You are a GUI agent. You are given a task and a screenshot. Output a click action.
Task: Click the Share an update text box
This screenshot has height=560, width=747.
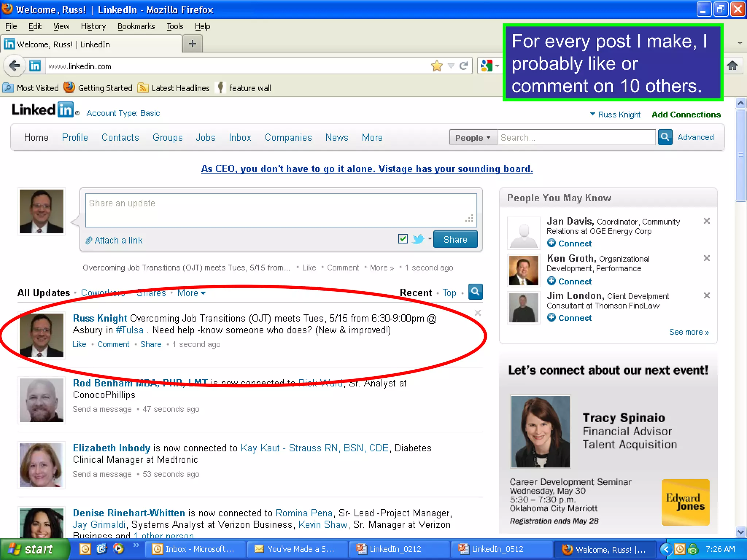(281, 210)
